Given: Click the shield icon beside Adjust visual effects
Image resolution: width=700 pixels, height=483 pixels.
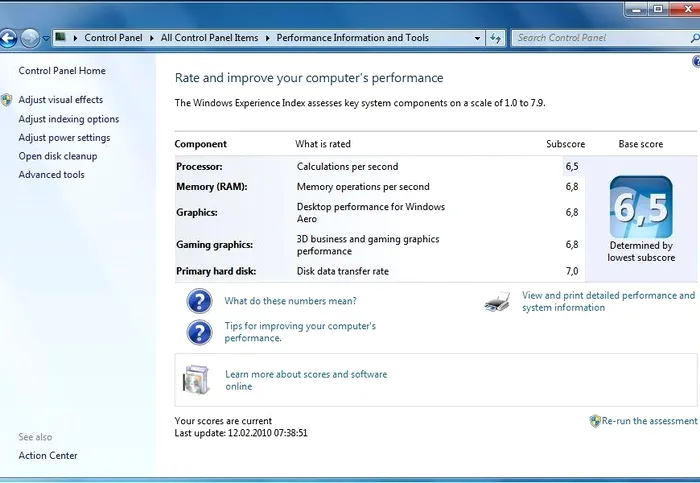Looking at the screenshot, I should click(x=7, y=100).
